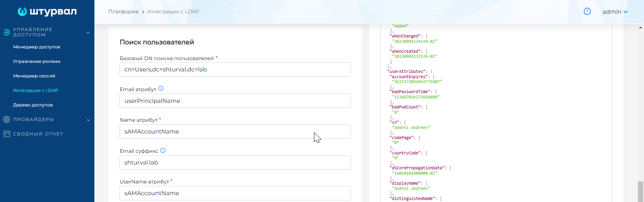
Task: Click the page vertical scrollbar thumb
Action: [x=640, y=191]
